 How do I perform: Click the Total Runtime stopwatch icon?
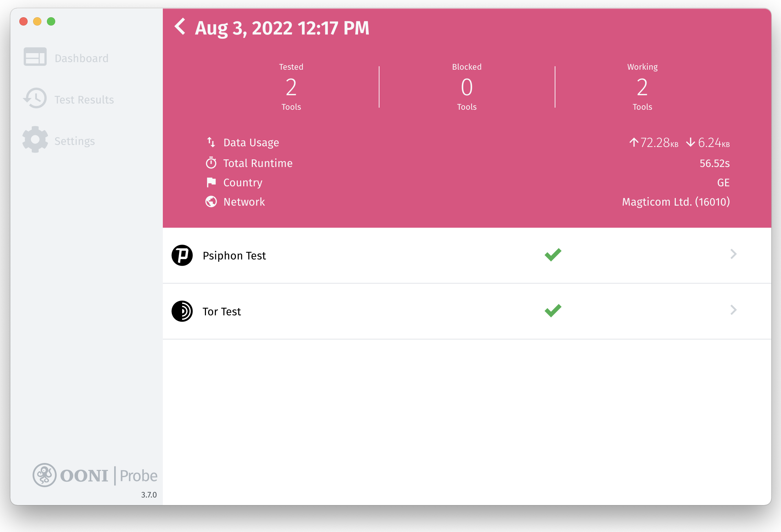[x=211, y=162]
